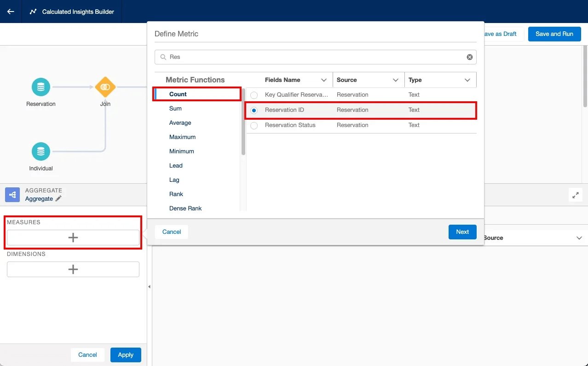
Task: Select the Reservation data node icon
Action: [x=41, y=87]
